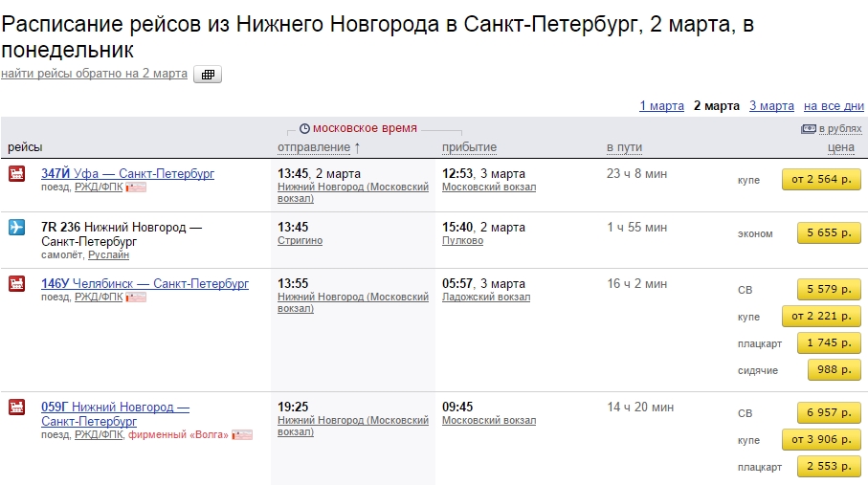Click the train icon for route 347Й
The width and height of the screenshot is (868, 485).
point(16,173)
